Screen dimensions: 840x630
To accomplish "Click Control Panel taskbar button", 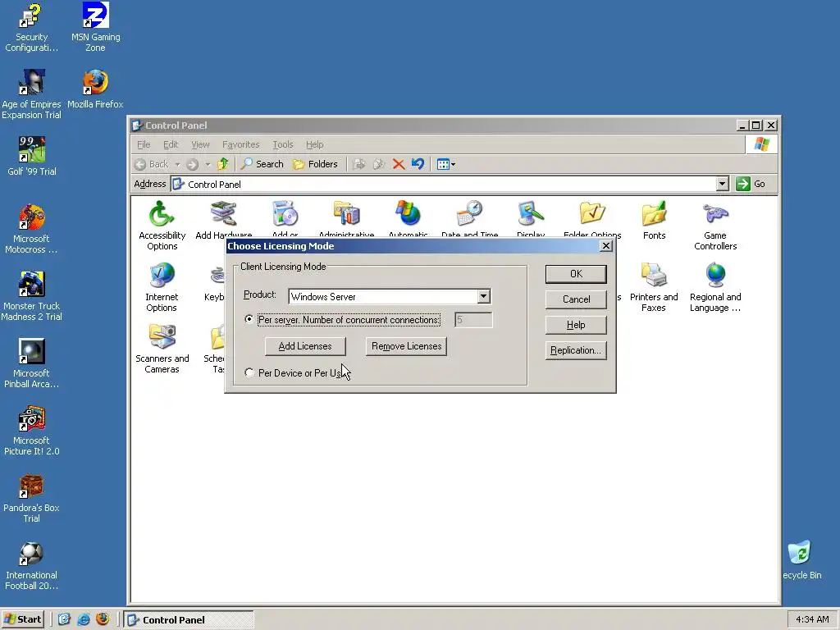I will [189, 620].
